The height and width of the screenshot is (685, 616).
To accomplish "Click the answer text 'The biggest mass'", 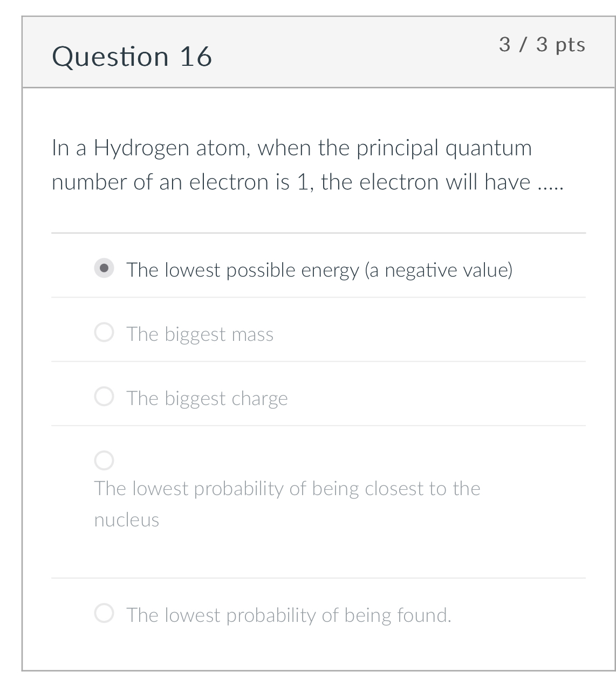I will (x=200, y=334).
